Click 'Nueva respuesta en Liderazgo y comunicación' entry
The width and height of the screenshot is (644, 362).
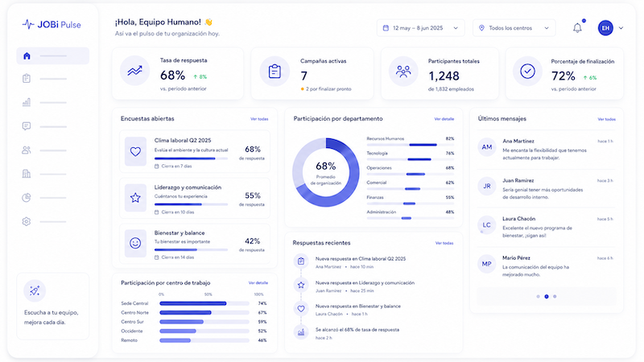coord(365,283)
